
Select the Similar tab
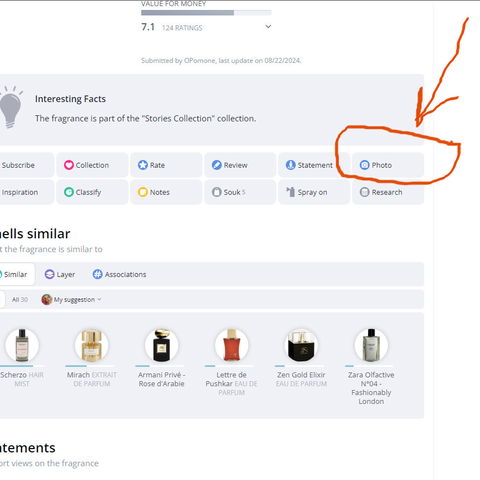coord(15,274)
